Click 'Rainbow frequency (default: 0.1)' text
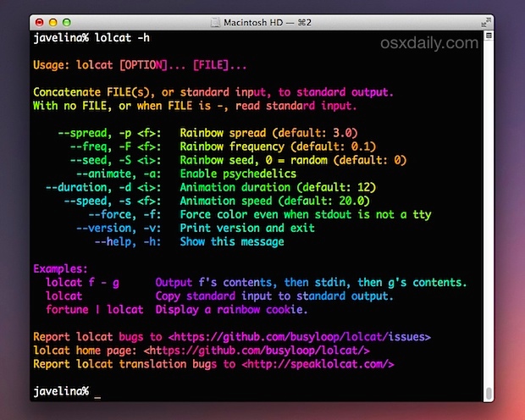 coord(278,146)
